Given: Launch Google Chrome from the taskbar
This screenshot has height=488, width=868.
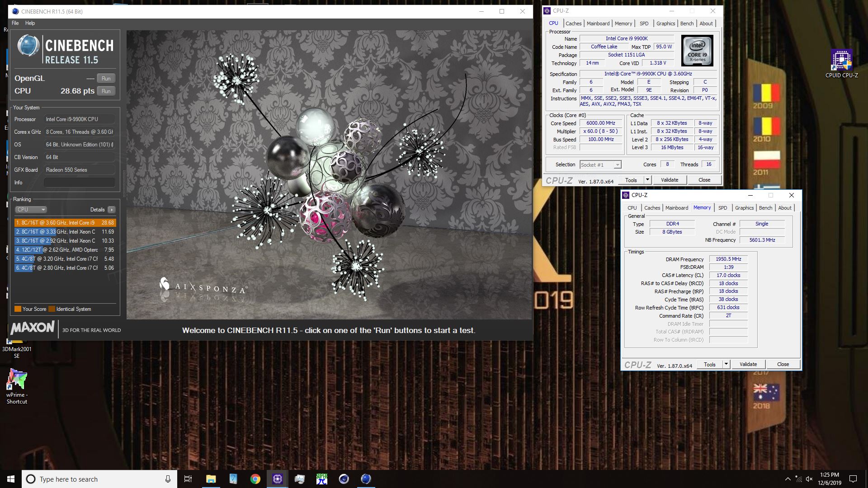Looking at the screenshot, I should coord(255,479).
